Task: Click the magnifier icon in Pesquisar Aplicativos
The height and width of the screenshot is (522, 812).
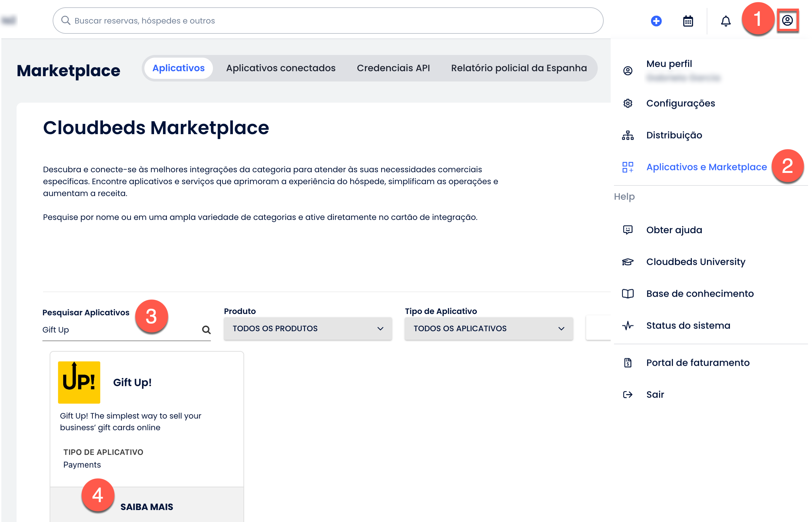Action: coord(206,330)
